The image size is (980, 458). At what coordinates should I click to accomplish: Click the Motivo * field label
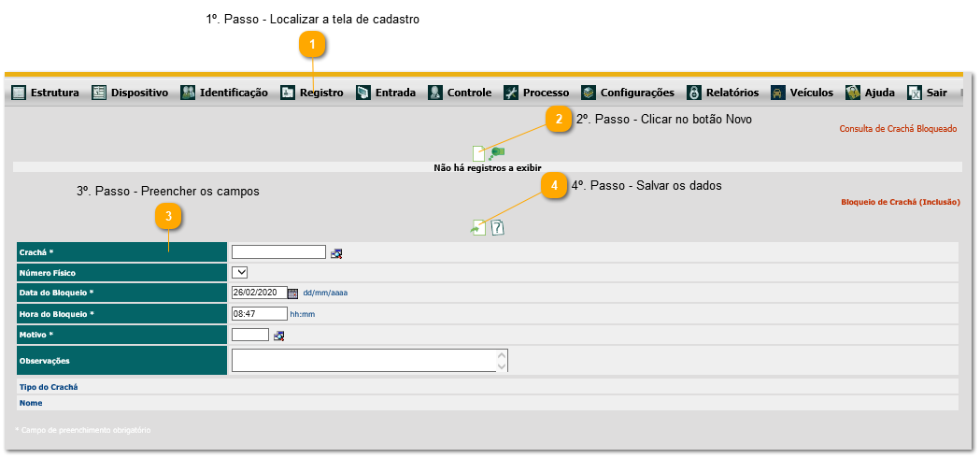[x=36, y=335]
